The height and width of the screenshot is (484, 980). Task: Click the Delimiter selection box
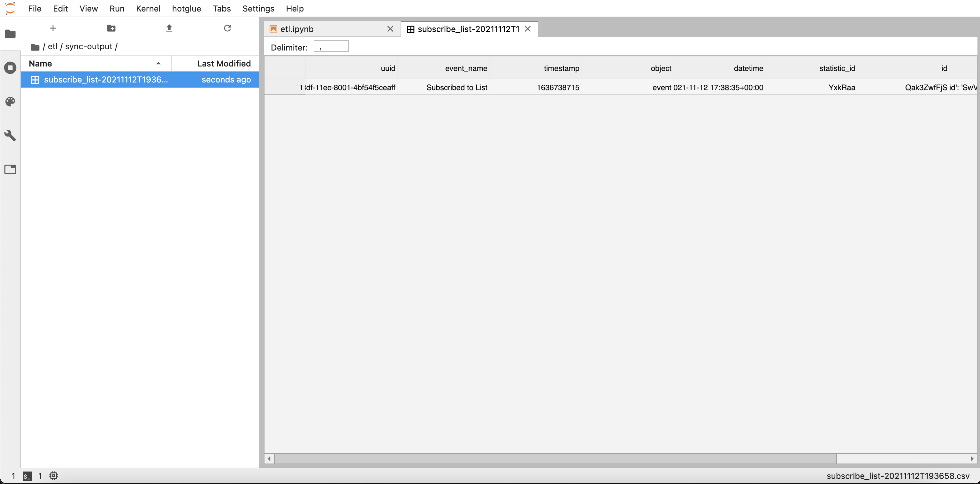tap(331, 47)
